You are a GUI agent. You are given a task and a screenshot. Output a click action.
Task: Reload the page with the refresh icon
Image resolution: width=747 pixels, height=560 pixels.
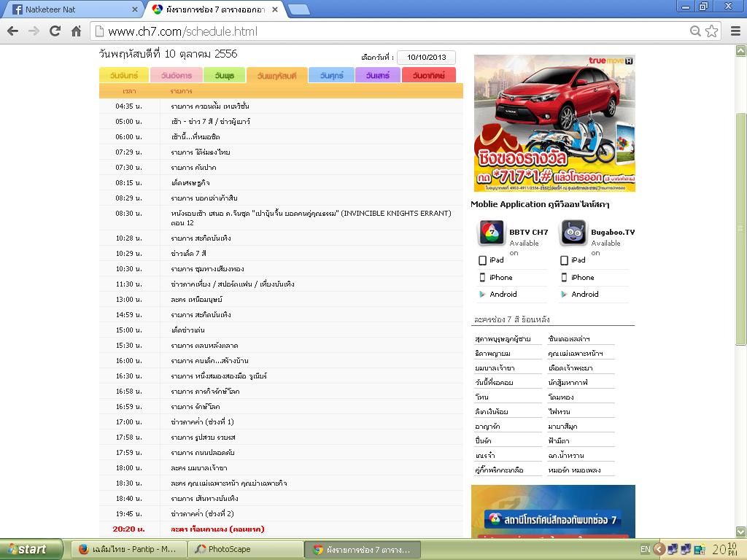[55, 31]
